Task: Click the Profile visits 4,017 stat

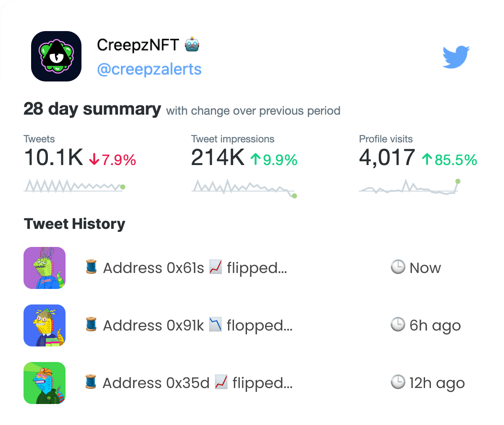Action: pos(386,157)
